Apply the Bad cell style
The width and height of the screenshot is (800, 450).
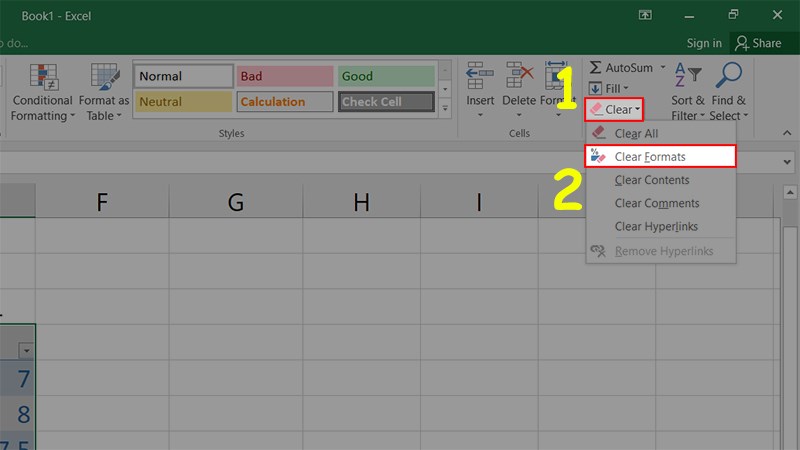tap(285, 77)
